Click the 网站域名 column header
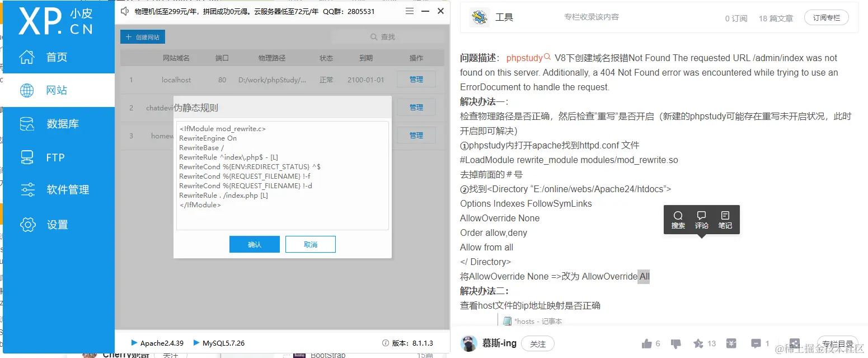Screen dimensions: 868x358 click(x=176, y=58)
